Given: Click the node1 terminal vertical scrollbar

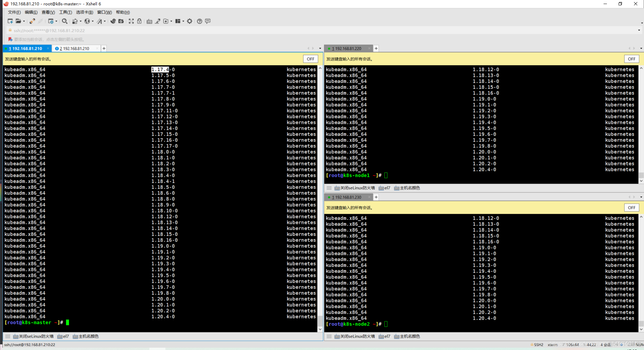Looking at the screenshot, I should (641, 124).
